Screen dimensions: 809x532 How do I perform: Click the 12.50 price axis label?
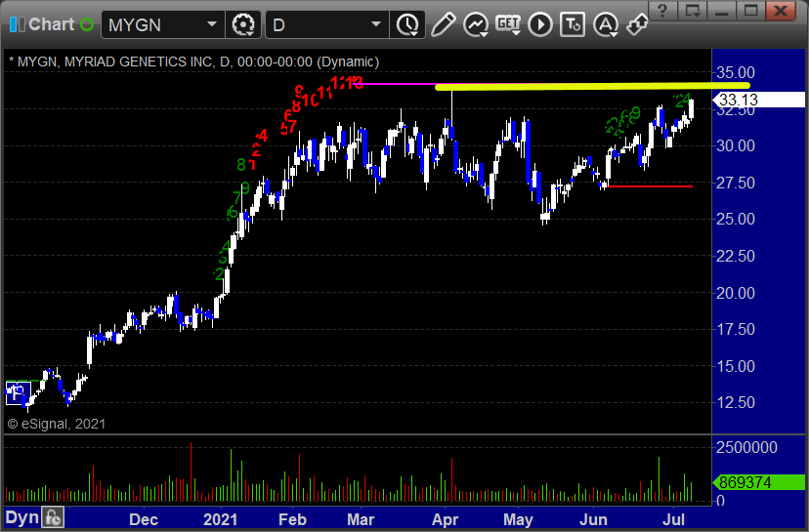coord(735,402)
